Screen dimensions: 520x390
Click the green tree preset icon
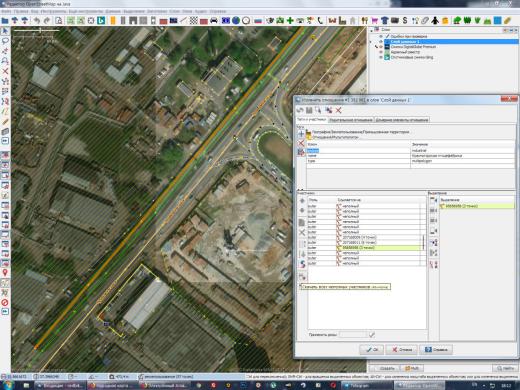tap(457, 21)
